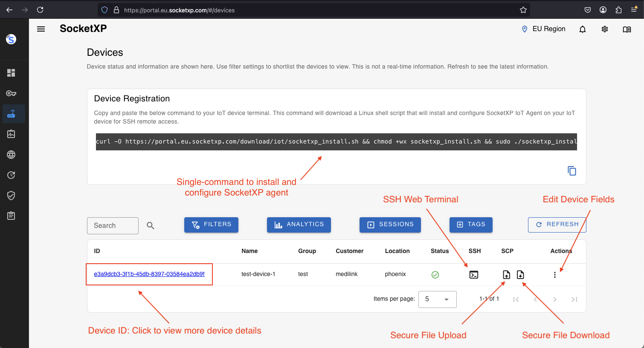Go to the last page of results
The image size is (644, 348).
(x=574, y=299)
